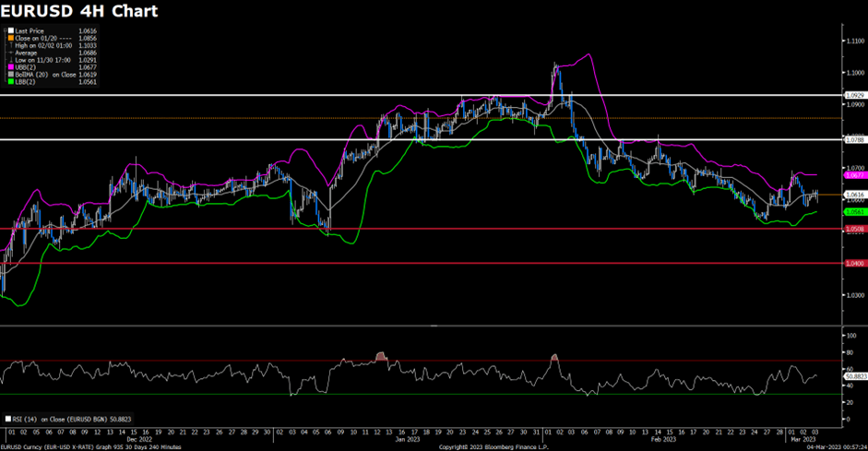The image size is (868, 451).
Task: Click the 50.8823 RSI value axis tag
Action: 857,377
